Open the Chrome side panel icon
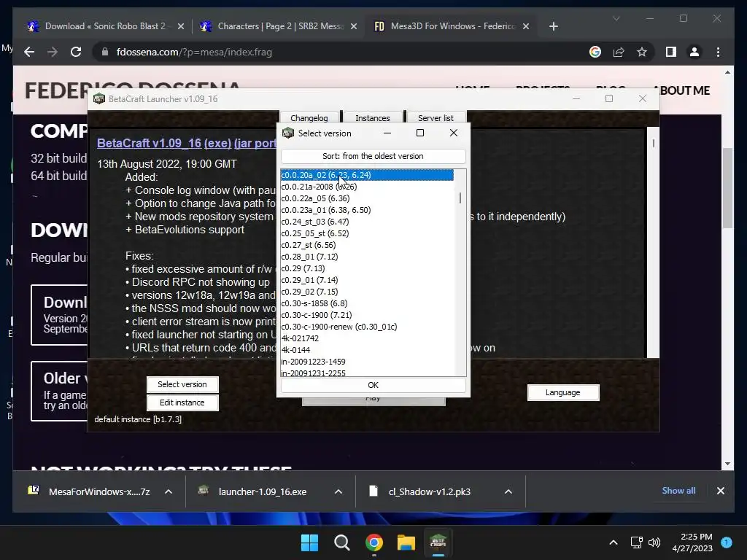Image resolution: width=747 pixels, height=560 pixels. pyautogui.click(x=671, y=52)
